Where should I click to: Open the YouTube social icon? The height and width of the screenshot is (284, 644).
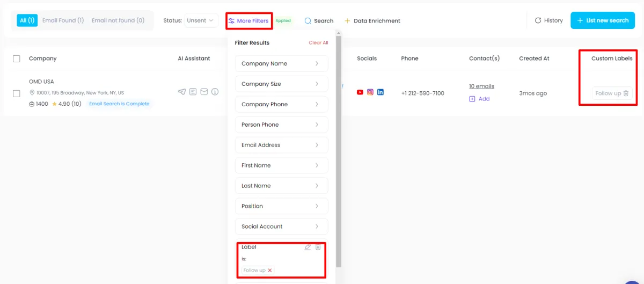tap(360, 92)
